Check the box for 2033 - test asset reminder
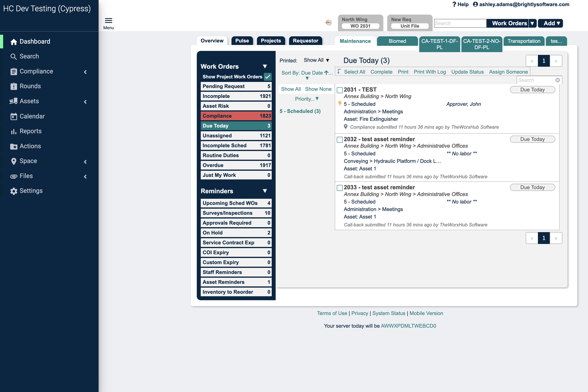 pos(340,188)
